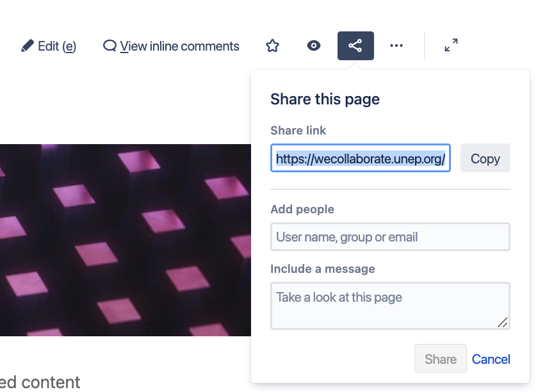Click the User name, group or email field
This screenshot has height=392, width=538.
point(390,237)
